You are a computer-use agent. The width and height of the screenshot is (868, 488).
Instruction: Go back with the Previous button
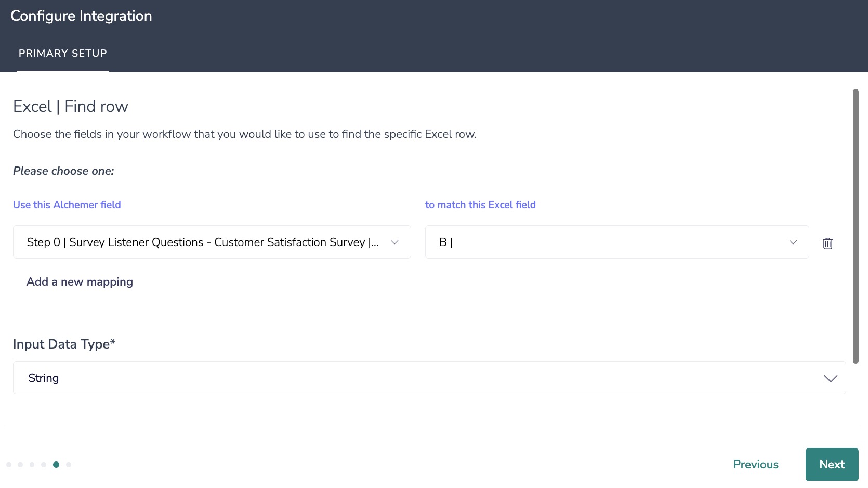(x=755, y=464)
